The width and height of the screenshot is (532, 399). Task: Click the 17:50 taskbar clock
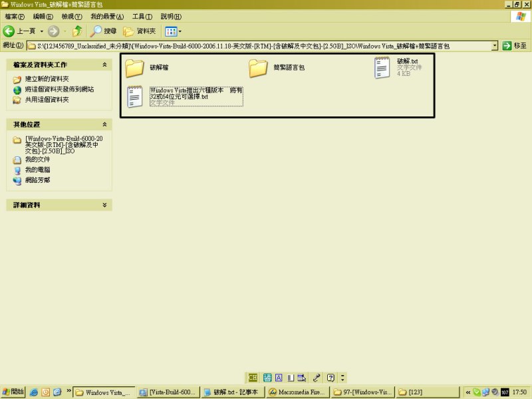519,392
